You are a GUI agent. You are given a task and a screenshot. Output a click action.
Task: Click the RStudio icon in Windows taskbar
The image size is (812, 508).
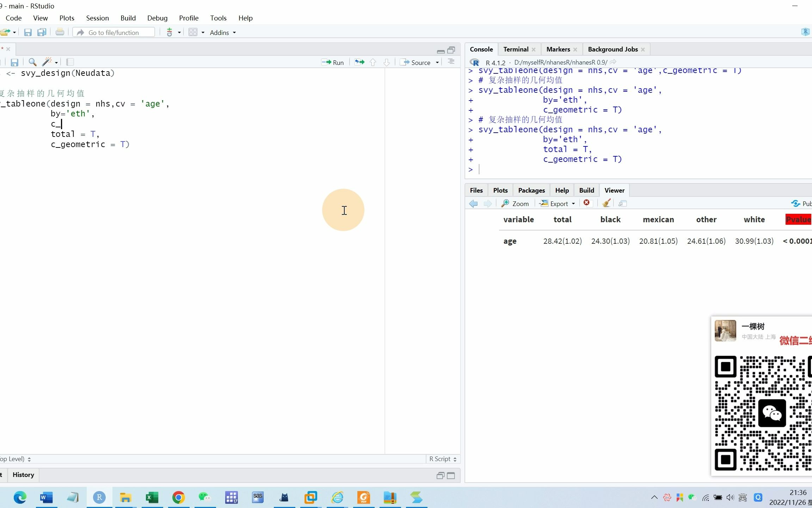[99, 498]
